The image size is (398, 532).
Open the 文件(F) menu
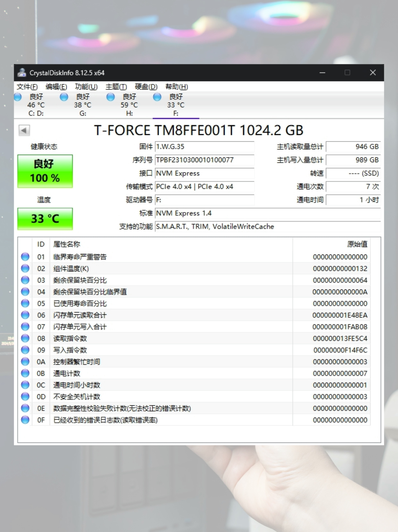coord(27,87)
